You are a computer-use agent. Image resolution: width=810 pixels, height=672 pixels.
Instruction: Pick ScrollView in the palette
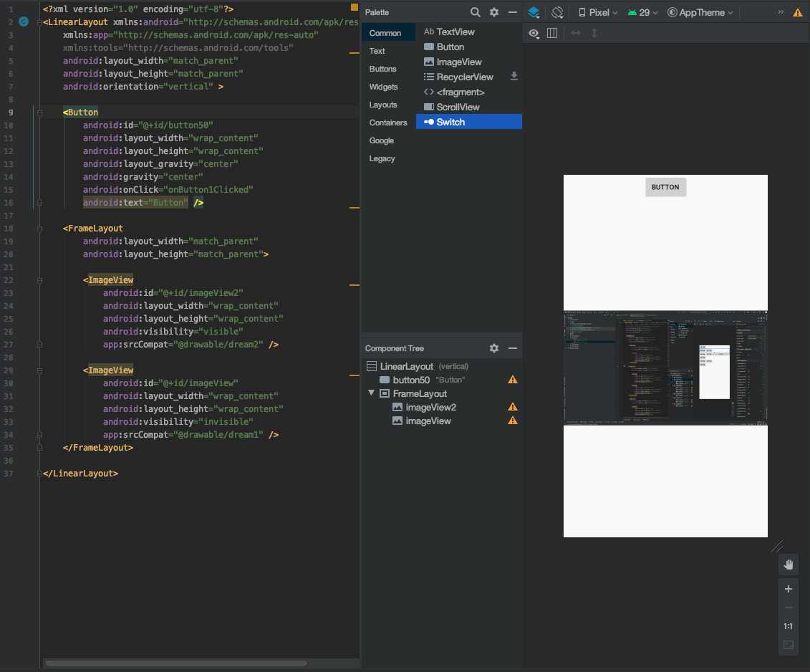468,107
